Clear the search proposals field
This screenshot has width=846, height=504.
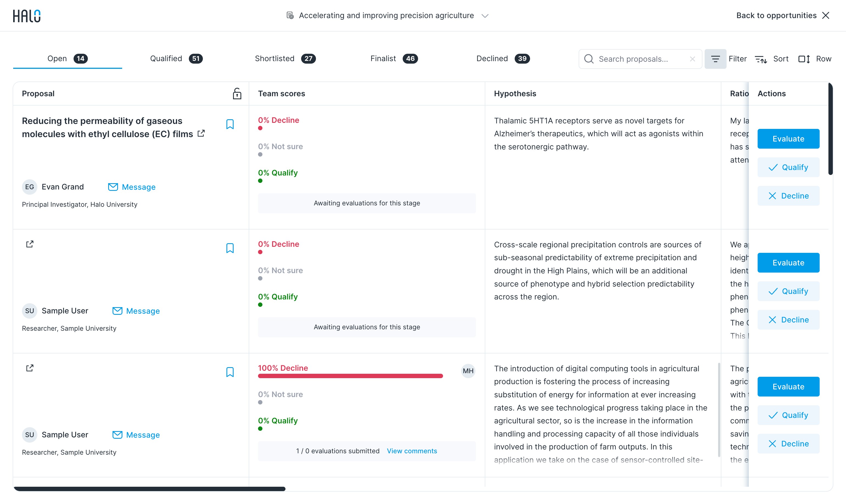point(692,59)
